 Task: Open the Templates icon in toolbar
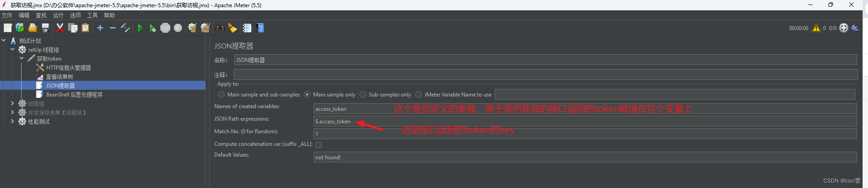pyautogui.click(x=20, y=28)
